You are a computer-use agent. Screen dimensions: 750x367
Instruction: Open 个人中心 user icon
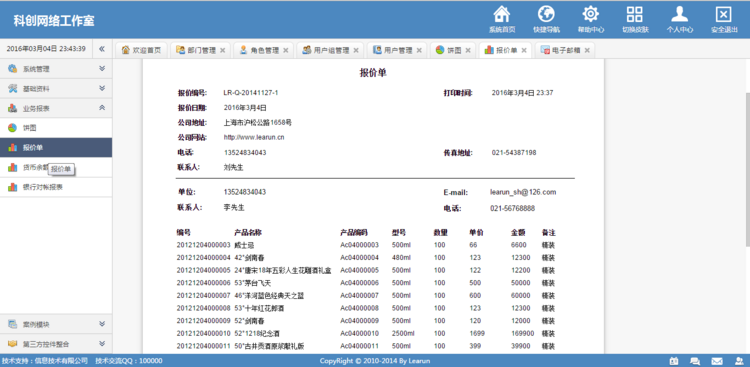pos(680,14)
